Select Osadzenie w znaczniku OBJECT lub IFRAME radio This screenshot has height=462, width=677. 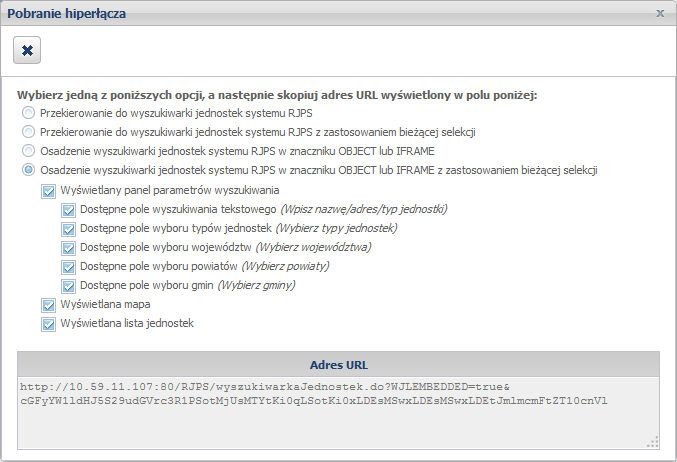(x=28, y=151)
